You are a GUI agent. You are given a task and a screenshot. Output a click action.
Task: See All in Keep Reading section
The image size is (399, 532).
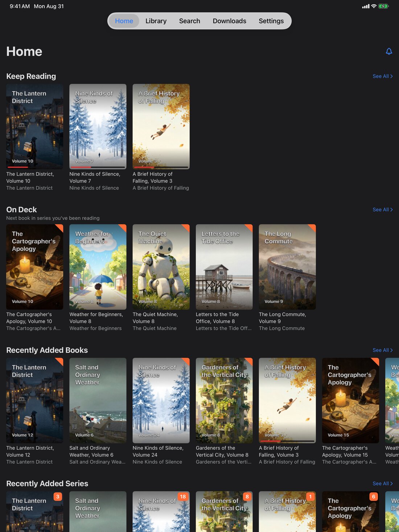(x=383, y=76)
